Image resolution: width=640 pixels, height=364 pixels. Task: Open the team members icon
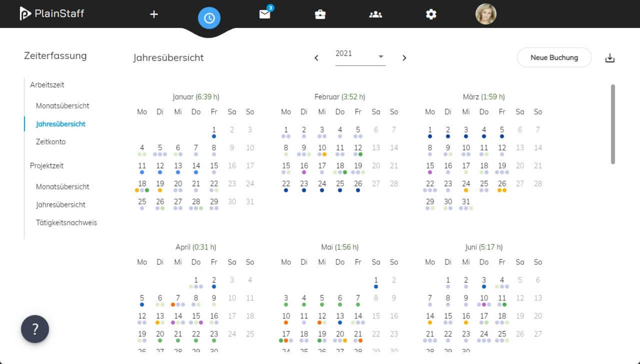(376, 14)
